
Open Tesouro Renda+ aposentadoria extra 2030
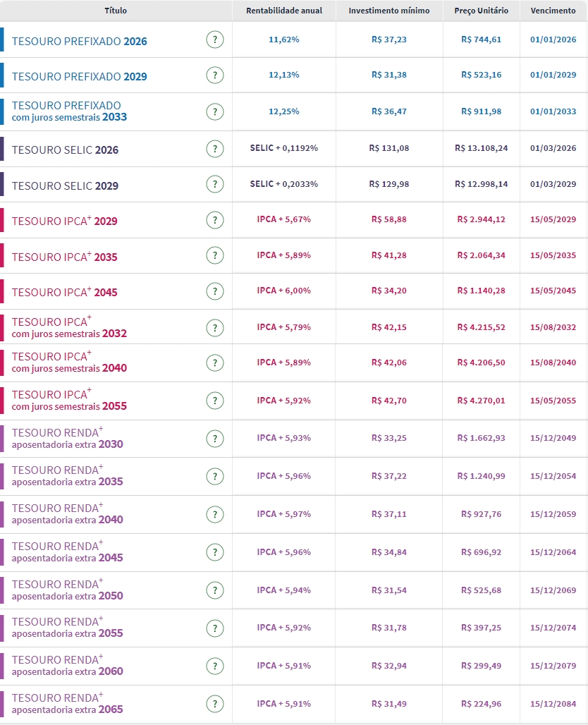(68, 439)
